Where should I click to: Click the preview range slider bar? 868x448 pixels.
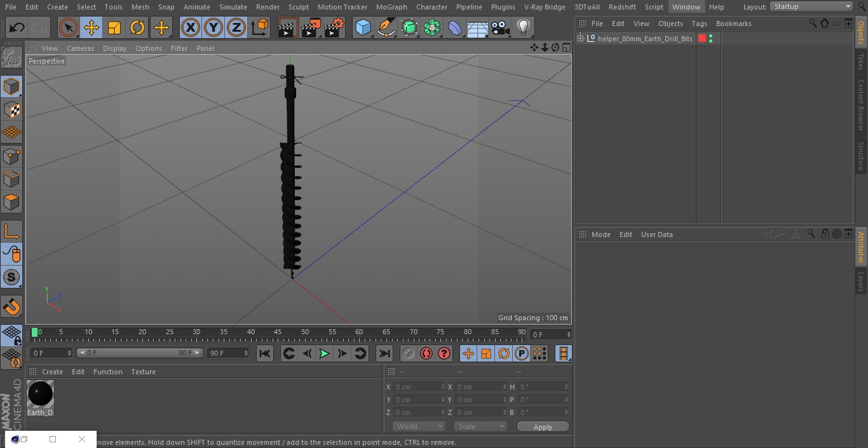coord(139,353)
